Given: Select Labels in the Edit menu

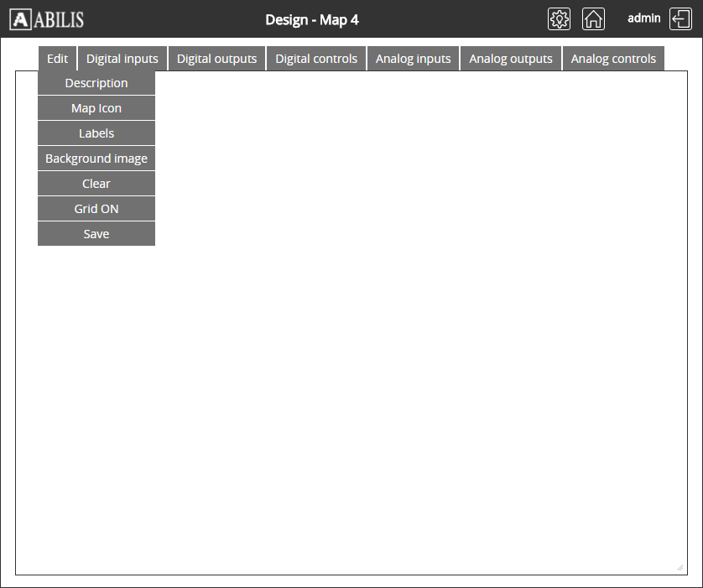Looking at the screenshot, I should (96, 133).
